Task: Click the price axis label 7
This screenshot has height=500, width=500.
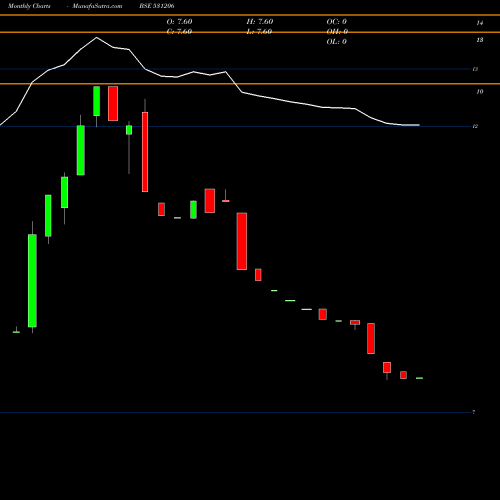Action: click(474, 412)
